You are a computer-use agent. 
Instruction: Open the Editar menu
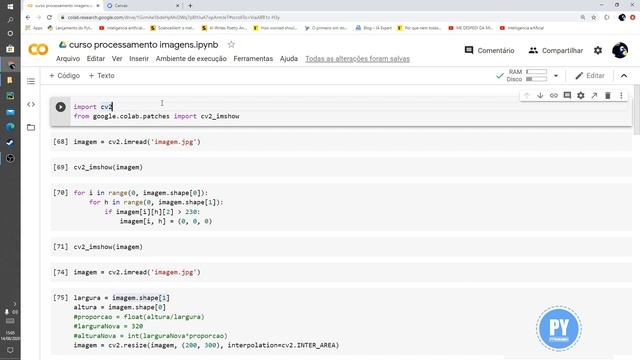pos(96,59)
